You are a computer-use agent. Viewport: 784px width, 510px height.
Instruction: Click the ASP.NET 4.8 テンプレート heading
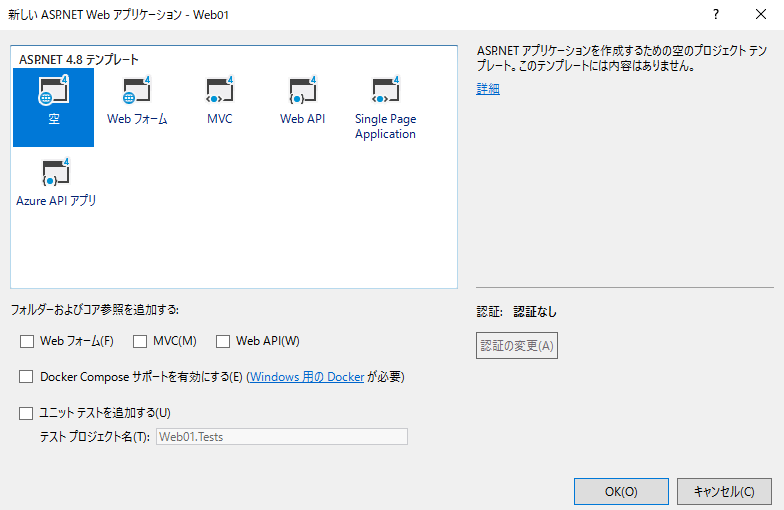(79, 60)
